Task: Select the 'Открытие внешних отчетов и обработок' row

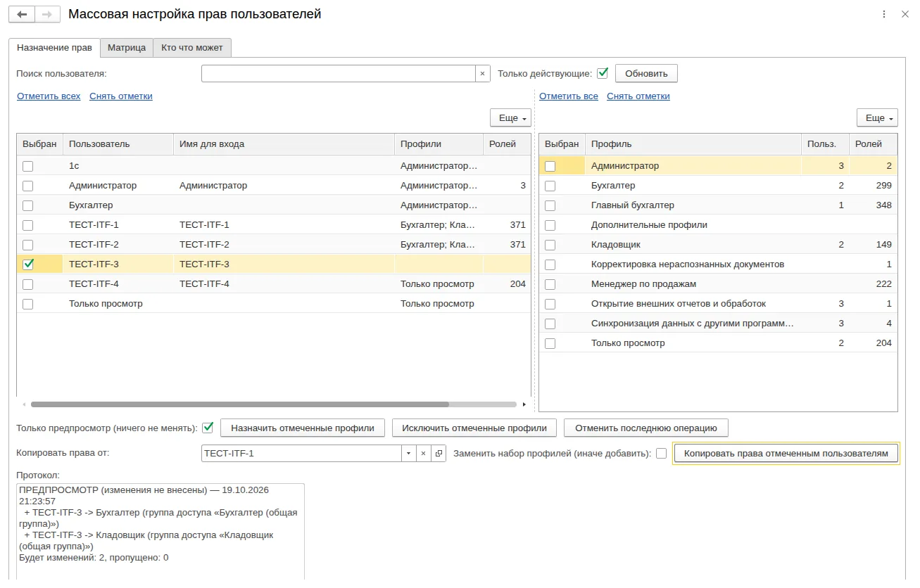Action: [x=718, y=304]
